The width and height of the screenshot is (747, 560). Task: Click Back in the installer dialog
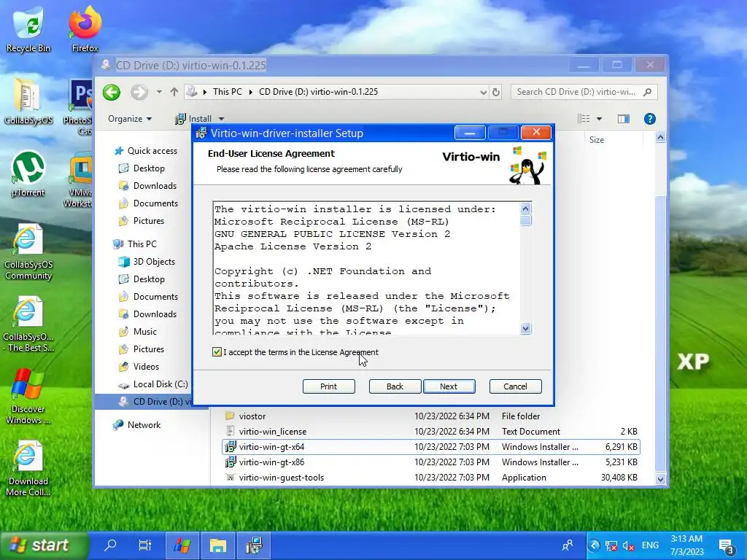click(395, 386)
